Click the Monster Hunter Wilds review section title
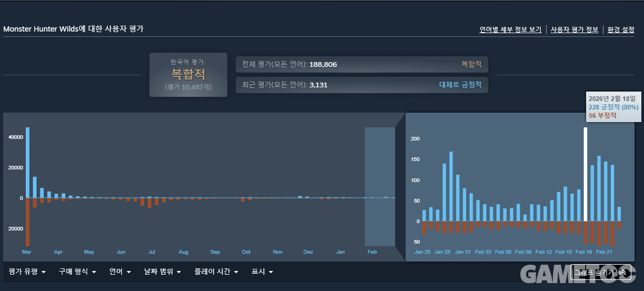Screen dimensions: 644x291 point(74,29)
